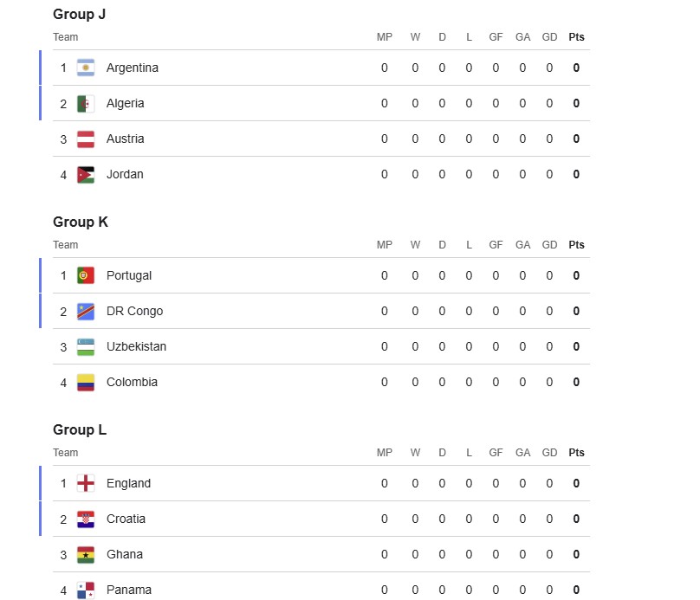Screen dimensions: 700x600
Task: Click the DR Congo flag icon
Action: click(x=85, y=311)
